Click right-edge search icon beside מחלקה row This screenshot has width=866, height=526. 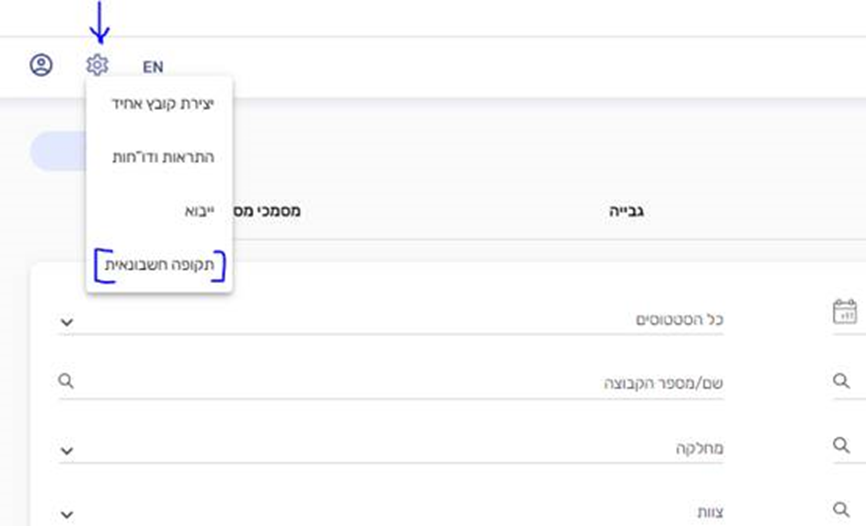coord(842,446)
